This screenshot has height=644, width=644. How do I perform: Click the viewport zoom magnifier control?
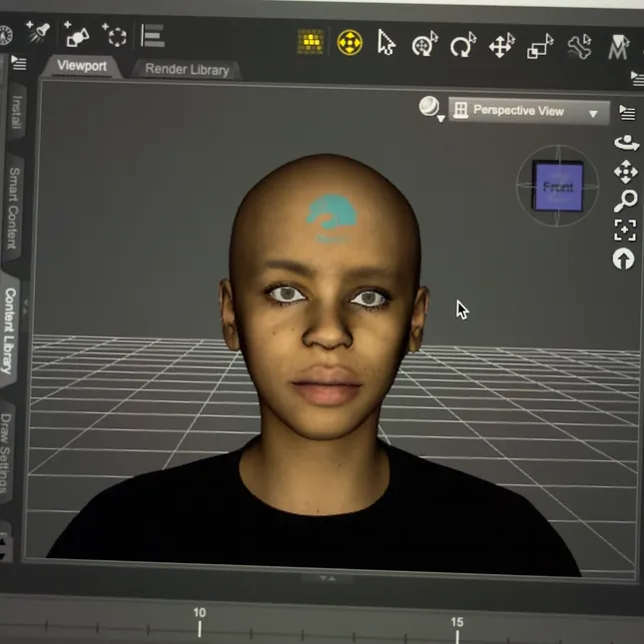(x=625, y=201)
